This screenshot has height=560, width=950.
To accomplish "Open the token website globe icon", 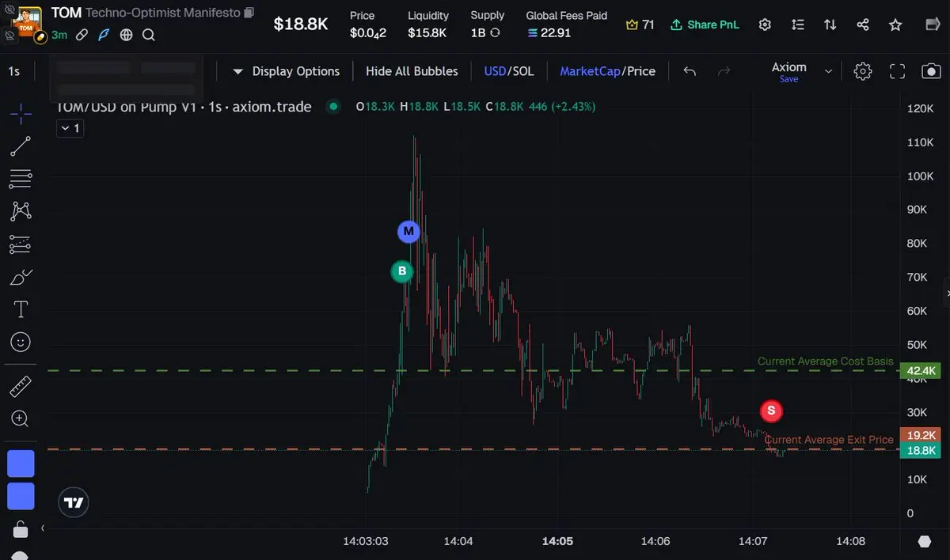I will point(127,35).
